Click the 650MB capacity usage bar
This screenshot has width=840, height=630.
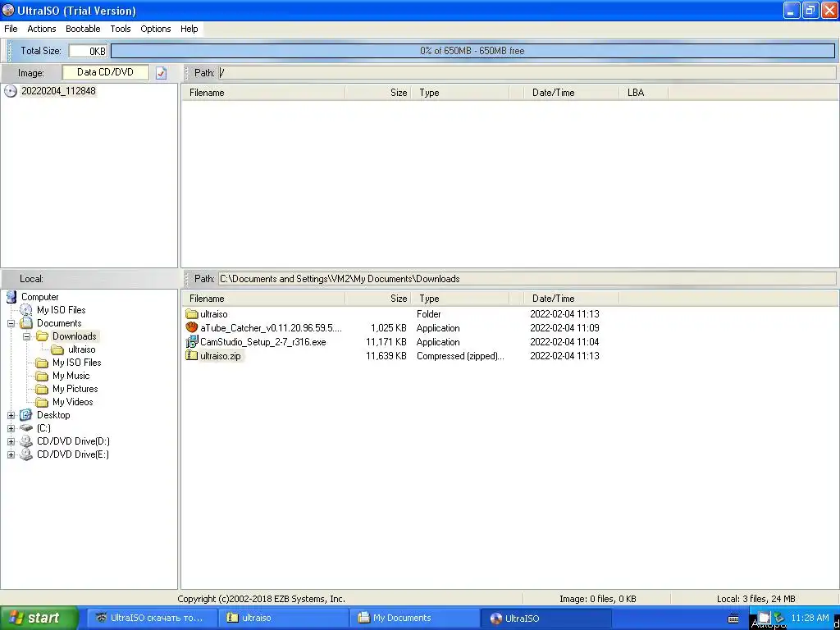coord(472,51)
